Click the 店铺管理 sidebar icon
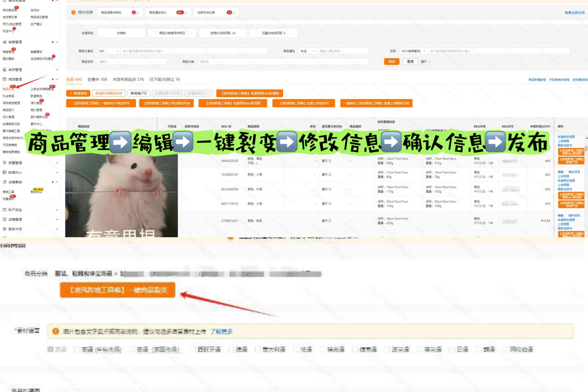 tap(4, 219)
